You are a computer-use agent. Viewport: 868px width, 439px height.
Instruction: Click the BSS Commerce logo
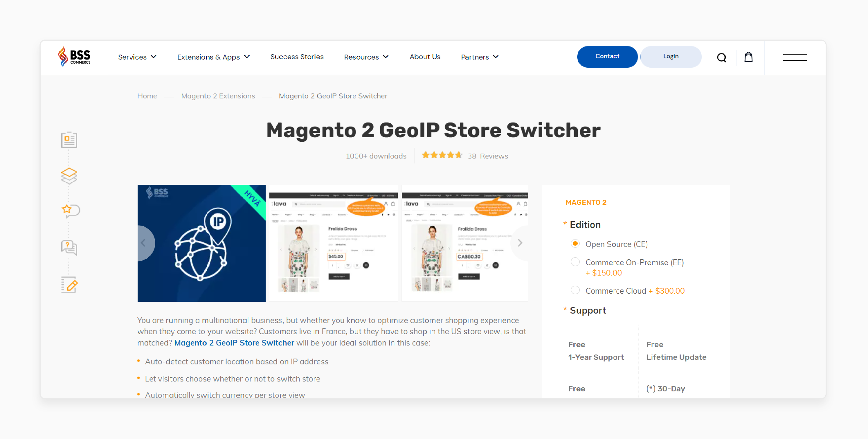[x=74, y=56]
